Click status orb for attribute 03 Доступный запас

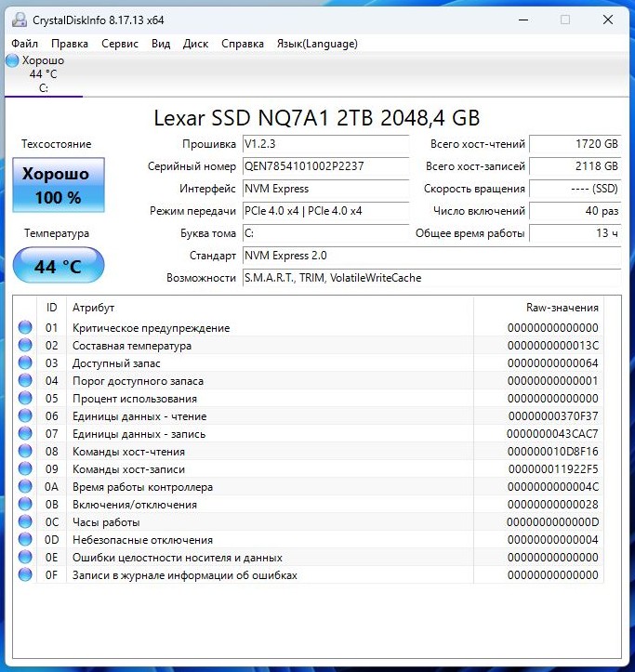tap(25, 363)
